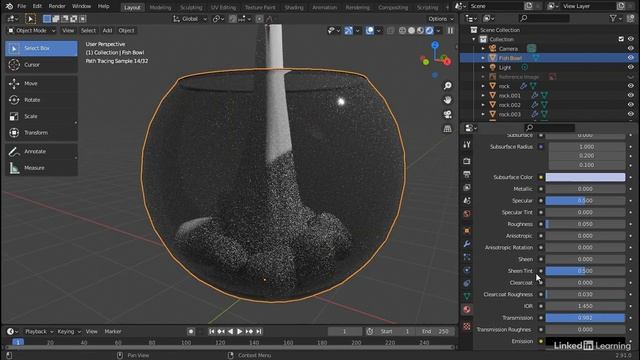Play the animation forward
640x360 pixels.
(x=240, y=331)
